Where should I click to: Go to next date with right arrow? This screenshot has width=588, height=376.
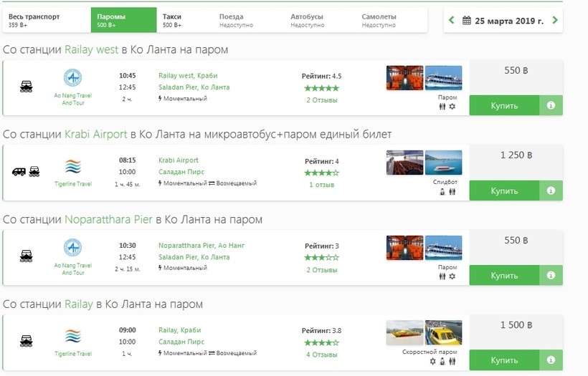555,21
